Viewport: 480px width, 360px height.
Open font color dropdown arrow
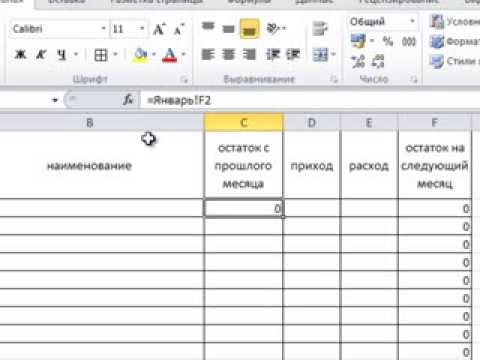183,54
